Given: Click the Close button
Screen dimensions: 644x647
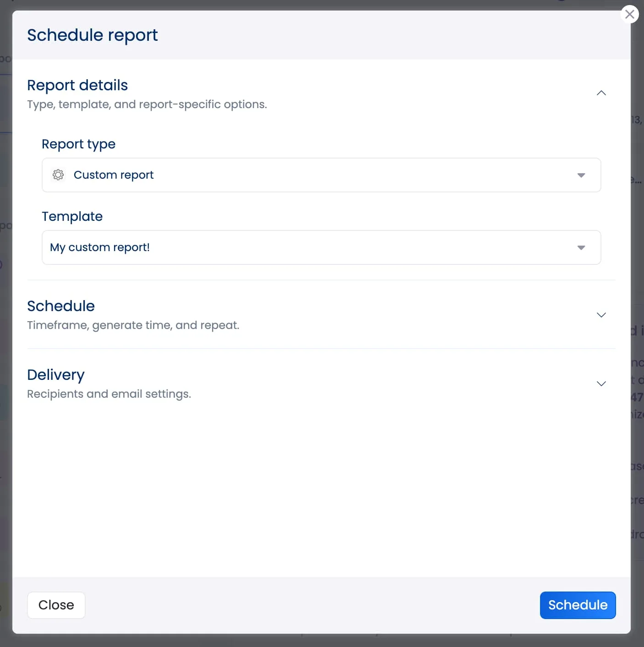Looking at the screenshot, I should coord(56,605).
